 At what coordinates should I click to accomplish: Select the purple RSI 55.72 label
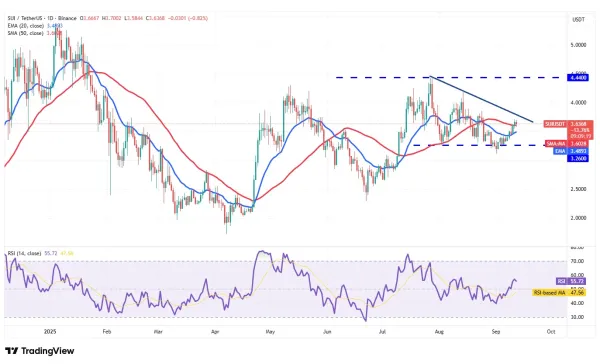571,281
